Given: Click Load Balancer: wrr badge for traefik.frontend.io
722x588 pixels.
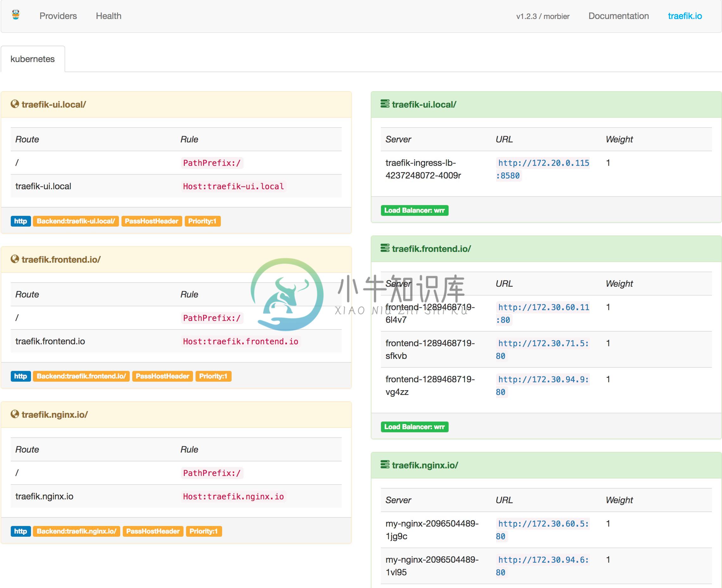Looking at the screenshot, I should 414,427.
